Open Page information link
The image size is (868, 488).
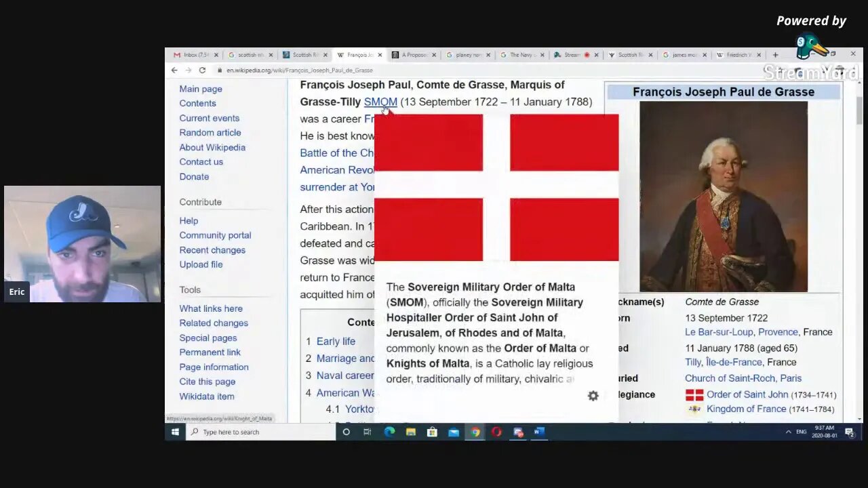[x=214, y=367]
